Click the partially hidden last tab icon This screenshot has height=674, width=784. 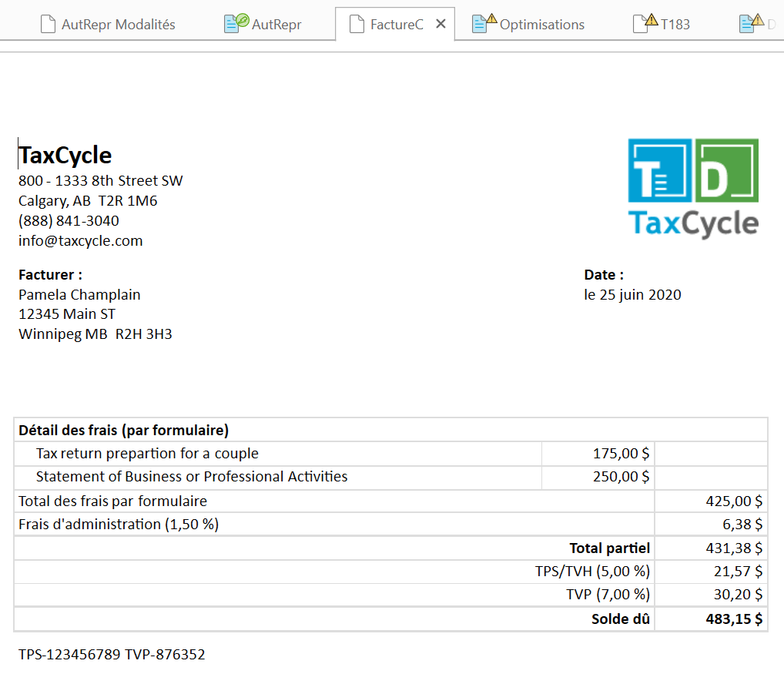point(752,23)
